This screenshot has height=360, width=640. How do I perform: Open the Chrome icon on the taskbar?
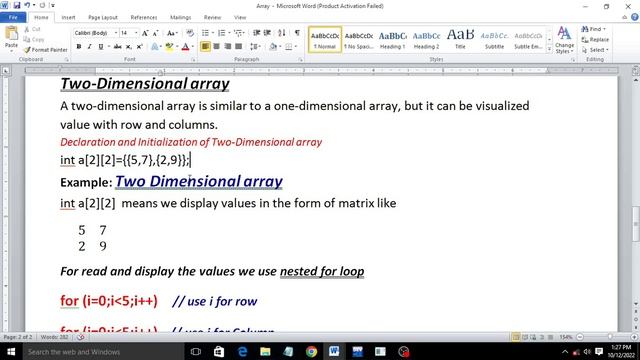[311, 351]
